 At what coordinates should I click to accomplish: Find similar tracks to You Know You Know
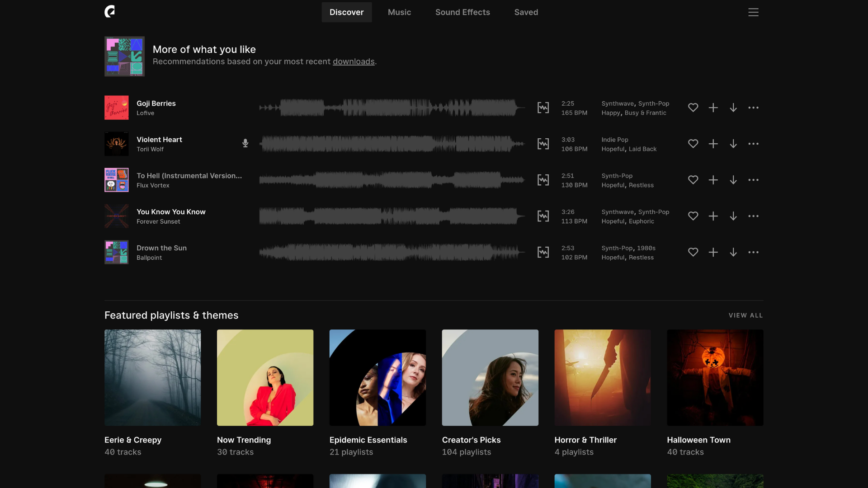543,216
